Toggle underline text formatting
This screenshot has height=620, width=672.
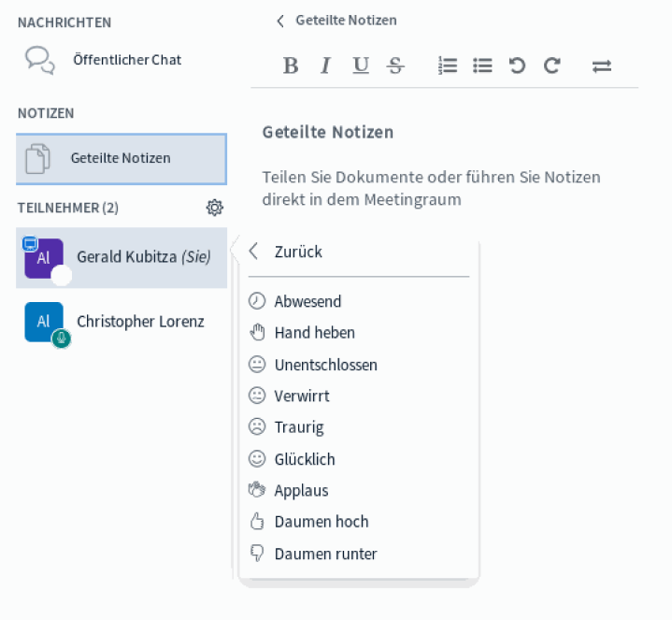click(361, 65)
